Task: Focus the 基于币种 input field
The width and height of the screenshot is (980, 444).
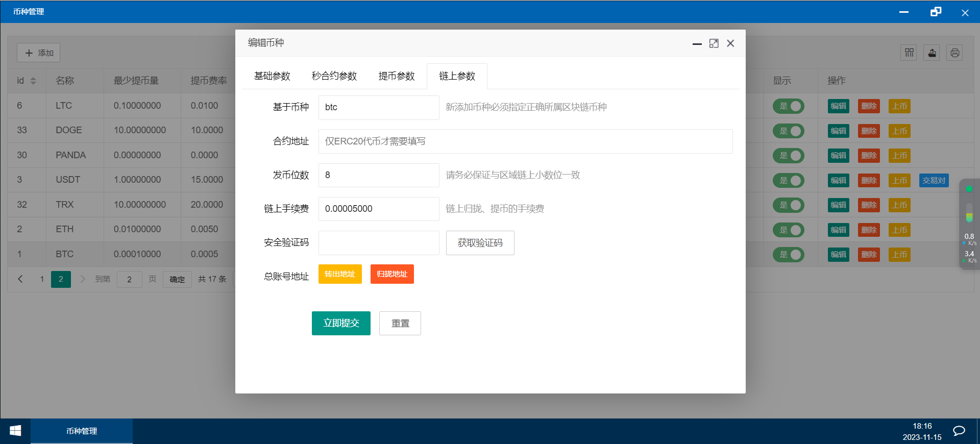Action: point(379,107)
